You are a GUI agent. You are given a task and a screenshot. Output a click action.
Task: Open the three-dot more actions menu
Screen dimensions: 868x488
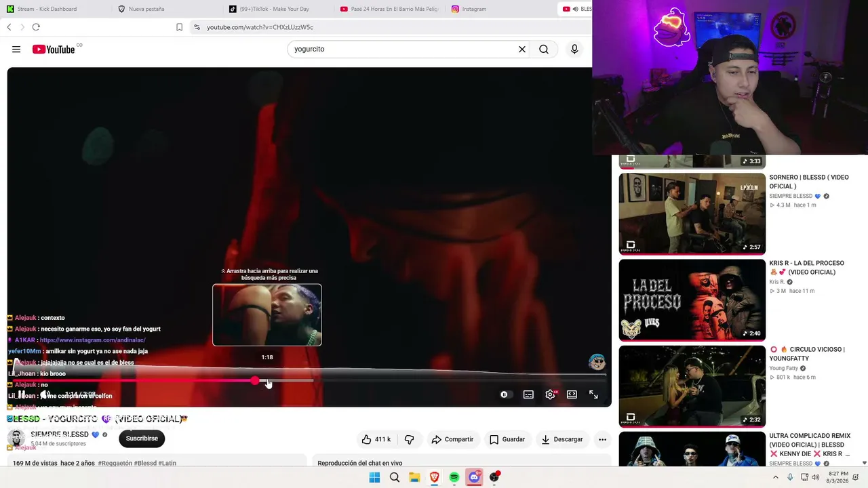pos(602,439)
